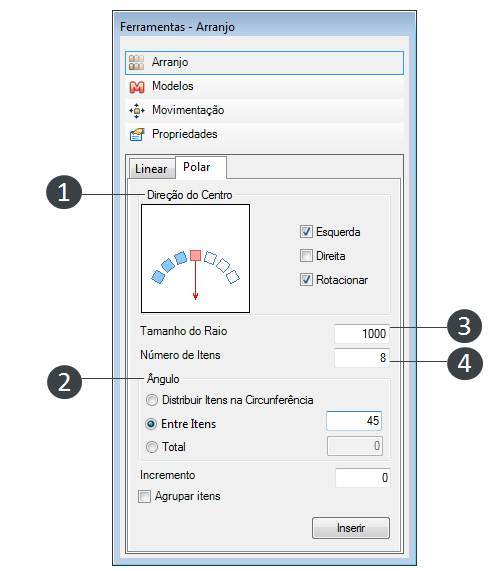
Task: Uncheck the Esquerda checkbox
Action: pyautogui.click(x=306, y=232)
